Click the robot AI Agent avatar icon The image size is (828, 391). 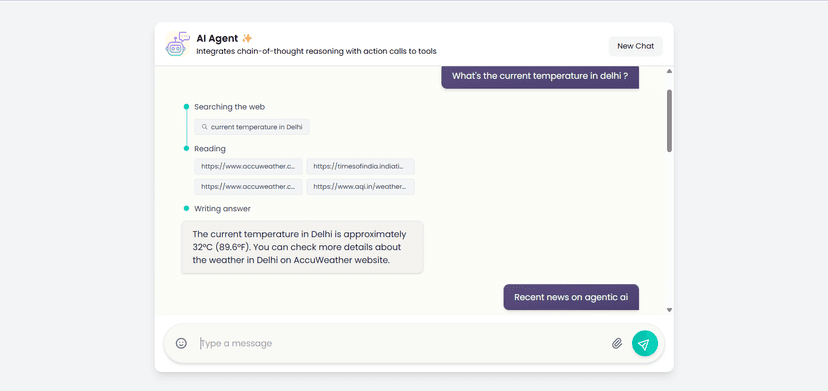coord(177,44)
